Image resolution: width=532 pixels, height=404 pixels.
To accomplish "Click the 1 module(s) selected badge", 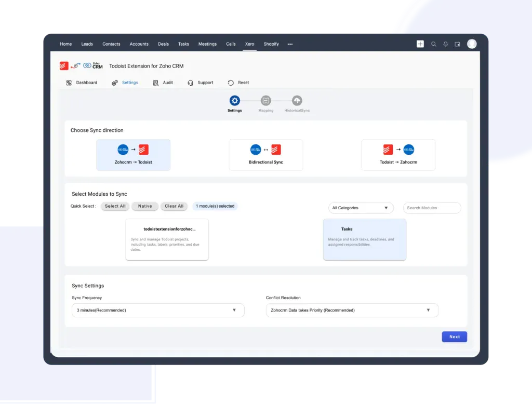I will (x=215, y=206).
